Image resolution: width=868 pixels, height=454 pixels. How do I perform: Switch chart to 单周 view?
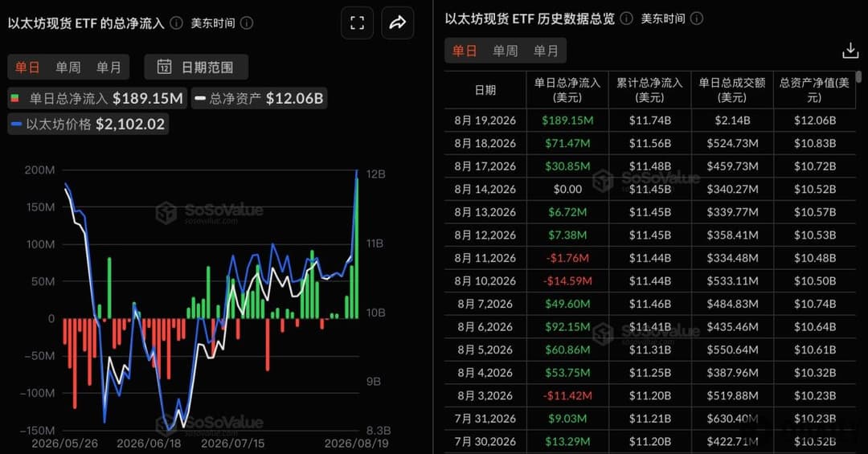pyautogui.click(x=68, y=67)
